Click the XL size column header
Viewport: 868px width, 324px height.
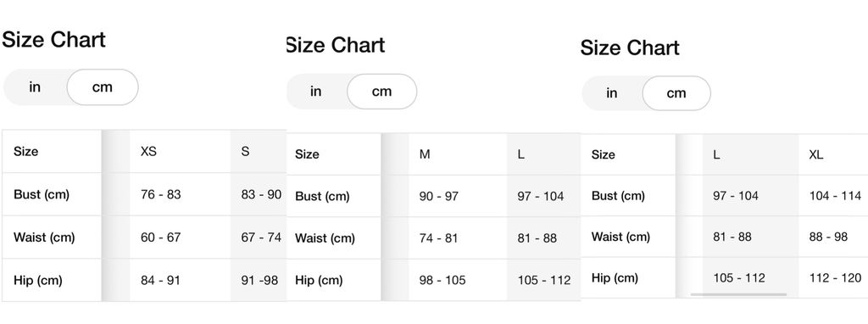816,154
